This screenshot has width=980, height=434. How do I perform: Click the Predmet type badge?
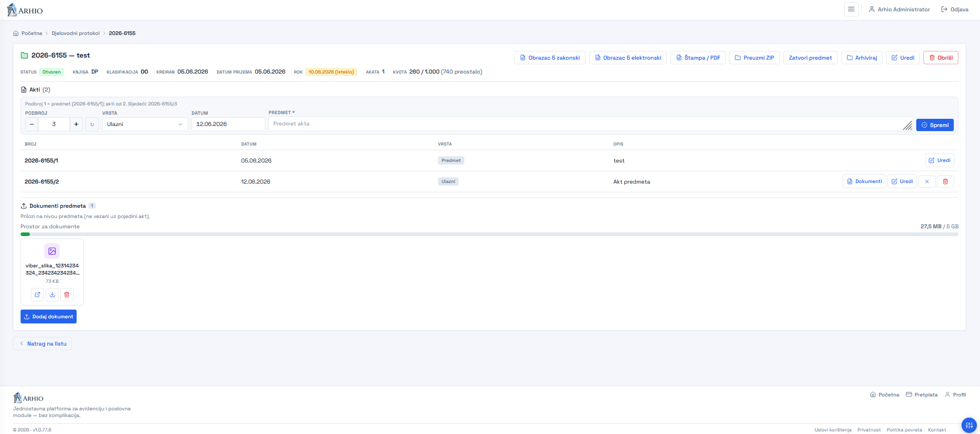[451, 160]
